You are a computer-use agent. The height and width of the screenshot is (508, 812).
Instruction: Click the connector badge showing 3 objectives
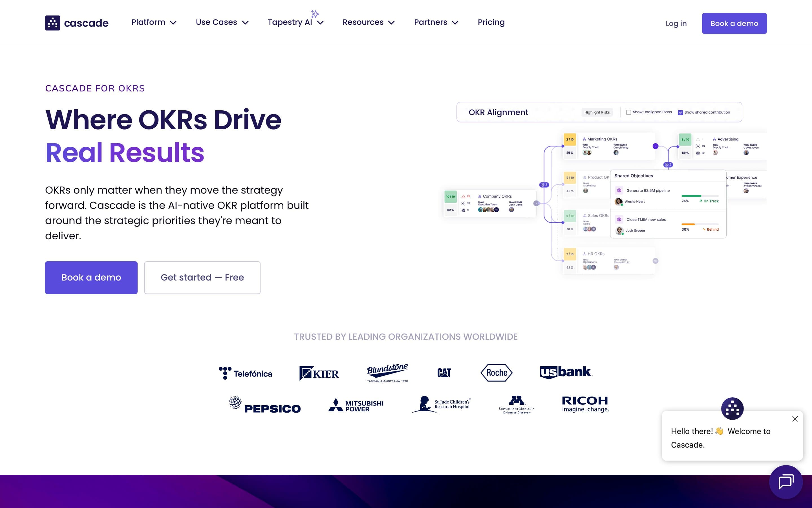(544, 185)
